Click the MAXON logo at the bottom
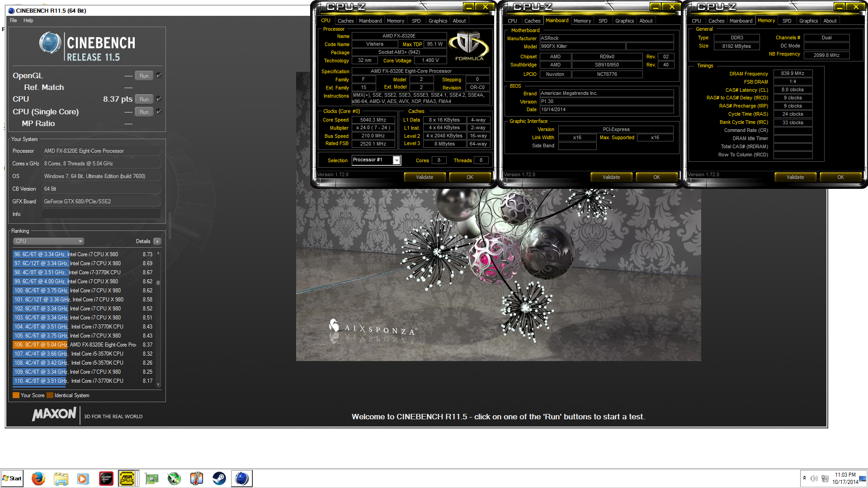 [x=54, y=414]
